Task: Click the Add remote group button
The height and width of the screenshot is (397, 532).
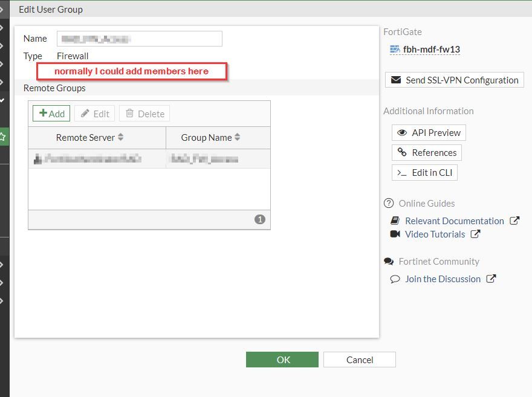Action: click(x=51, y=114)
